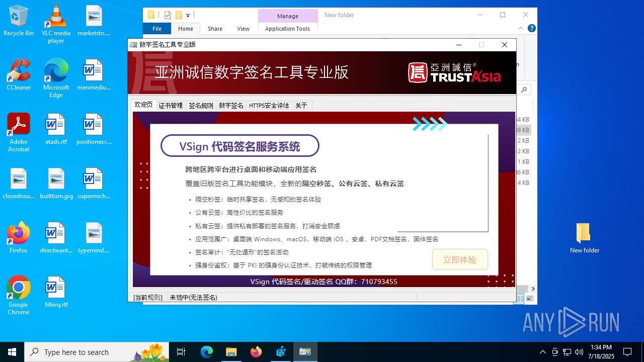Select builtturn.jpg file on desktop
The image size is (644, 362).
point(56,184)
